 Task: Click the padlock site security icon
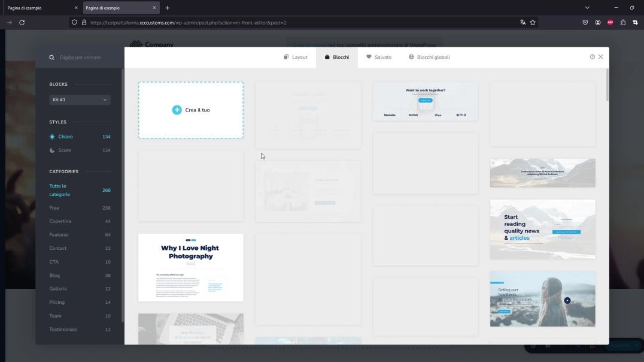click(x=84, y=23)
